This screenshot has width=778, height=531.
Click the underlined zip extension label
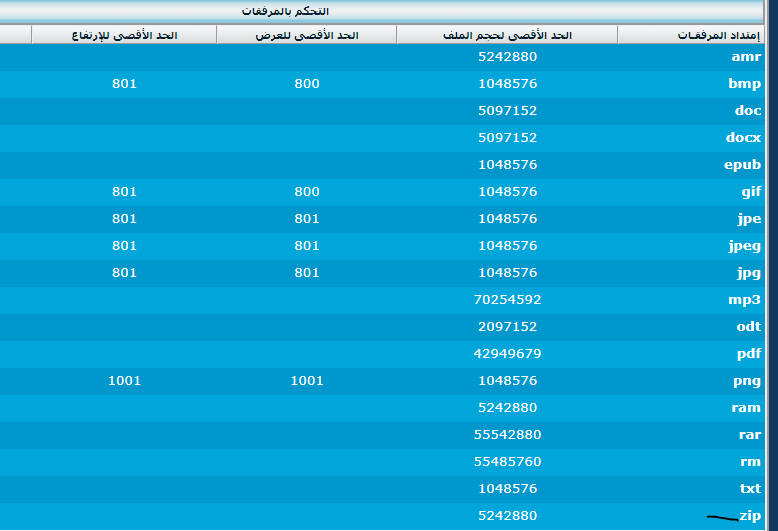pyautogui.click(x=750, y=516)
